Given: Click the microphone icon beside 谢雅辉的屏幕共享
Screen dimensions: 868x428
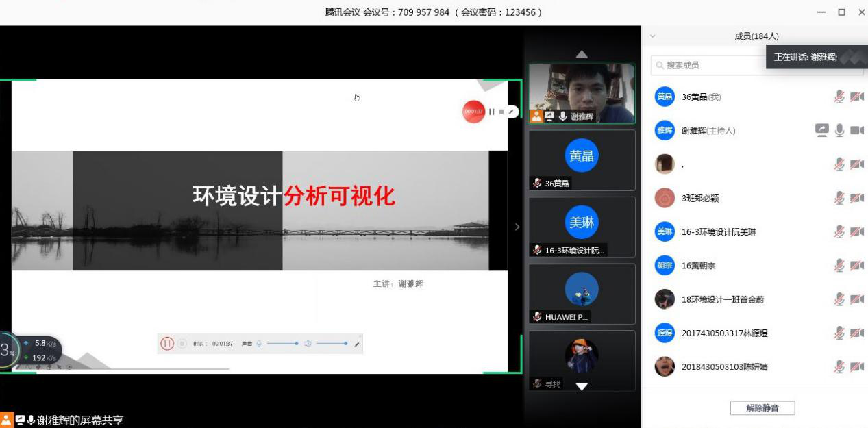Looking at the screenshot, I should (31, 420).
